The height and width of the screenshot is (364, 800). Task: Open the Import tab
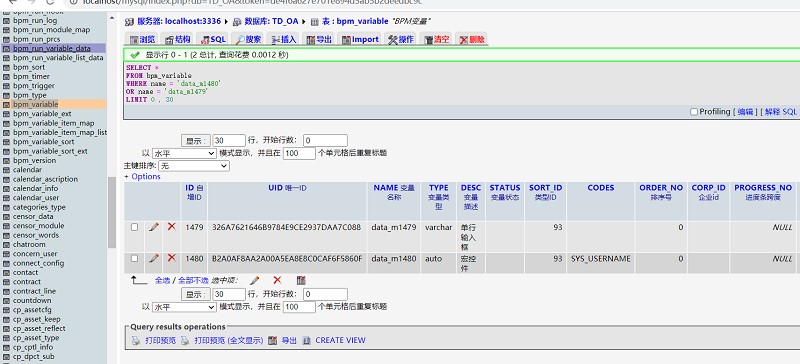[x=360, y=39]
